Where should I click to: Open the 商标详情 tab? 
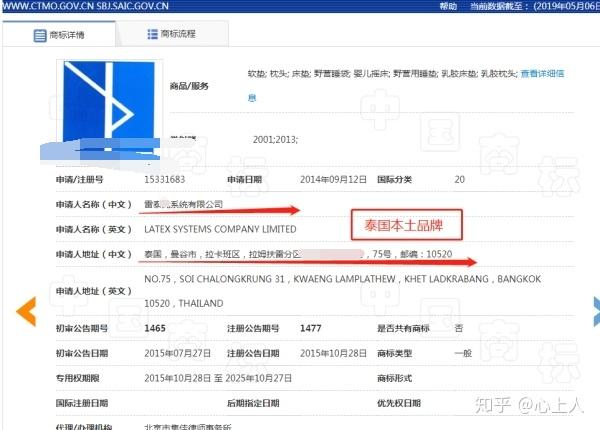(x=59, y=34)
